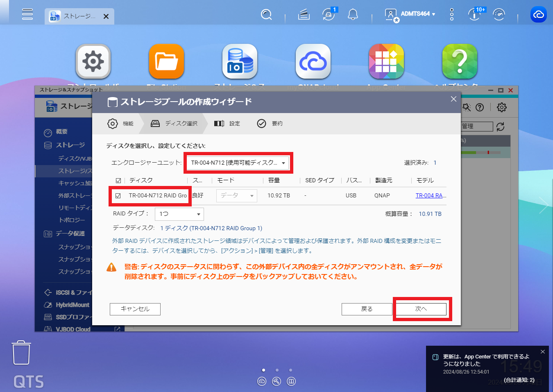This screenshot has width=553, height=392.
Task: Click VJBOD Cloud external link icon
Action: [117, 329]
